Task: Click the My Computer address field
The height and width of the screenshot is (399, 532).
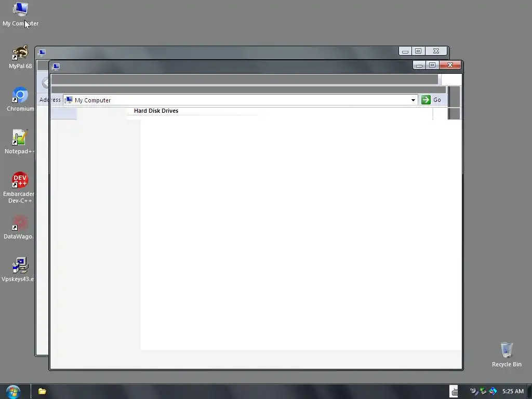Action: (x=240, y=100)
